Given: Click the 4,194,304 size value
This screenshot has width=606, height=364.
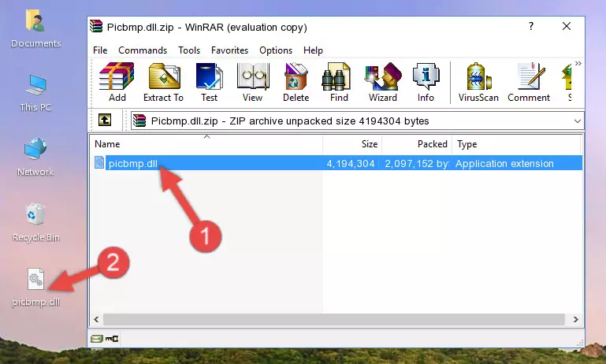Looking at the screenshot, I should pyautogui.click(x=351, y=163).
